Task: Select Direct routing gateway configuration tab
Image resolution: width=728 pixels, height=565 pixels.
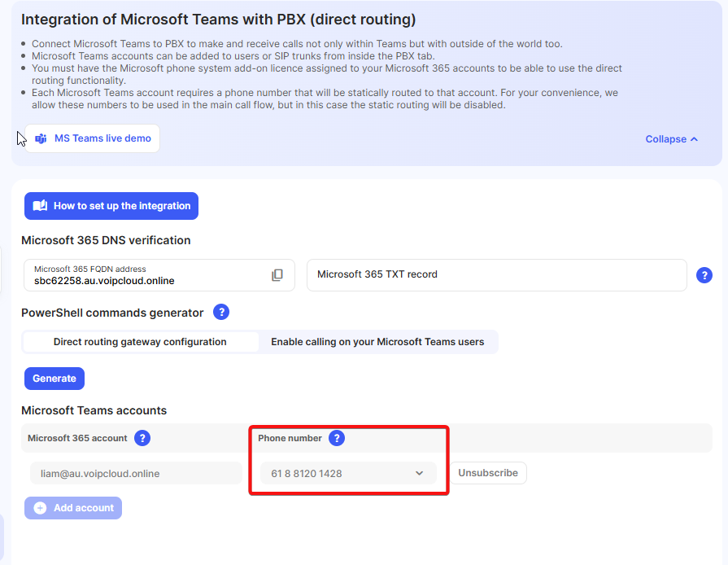Action: pos(140,342)
